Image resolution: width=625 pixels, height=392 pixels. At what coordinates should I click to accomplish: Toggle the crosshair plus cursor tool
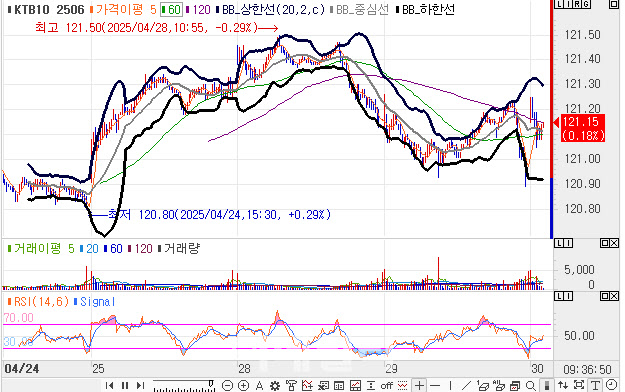[x=419, y=386]
